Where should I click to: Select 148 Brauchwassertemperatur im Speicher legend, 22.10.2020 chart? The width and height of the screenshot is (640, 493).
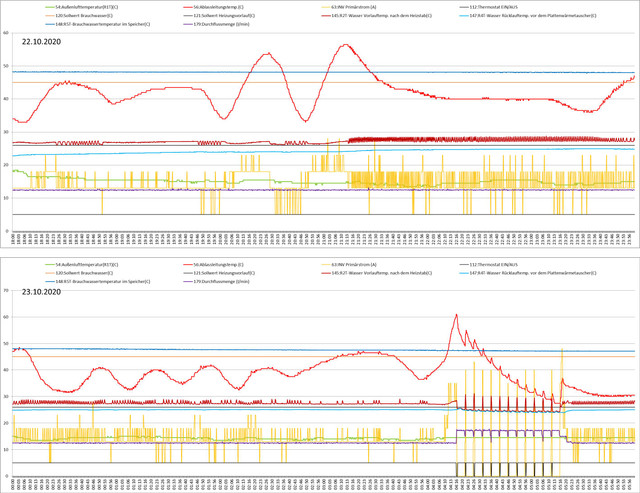pyautogui.click(x=98, y=24)
